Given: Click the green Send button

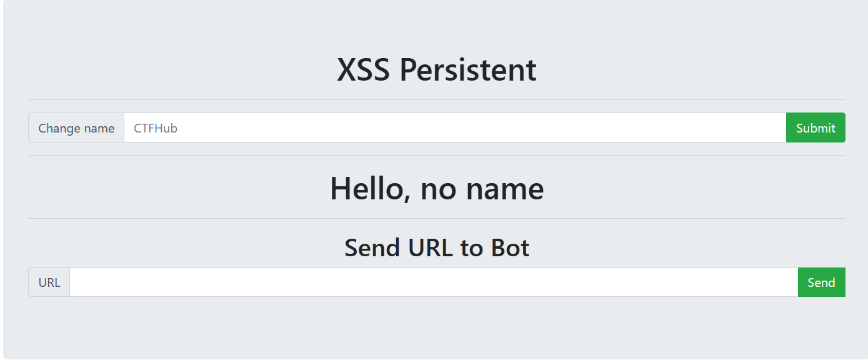Looking at the screenshot, I should point(821,282).
